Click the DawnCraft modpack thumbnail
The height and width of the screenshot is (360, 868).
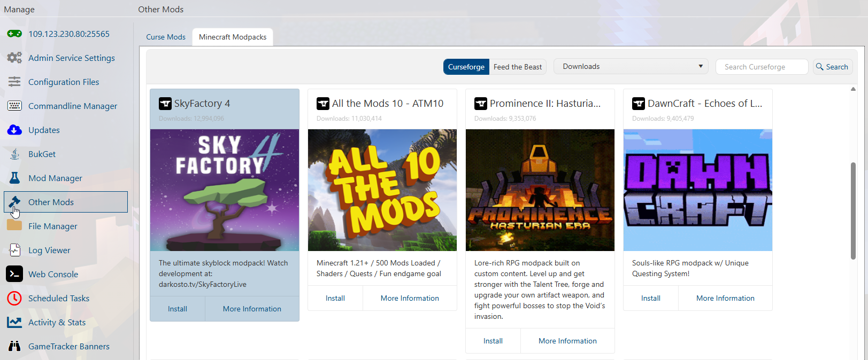click(697, 190)
